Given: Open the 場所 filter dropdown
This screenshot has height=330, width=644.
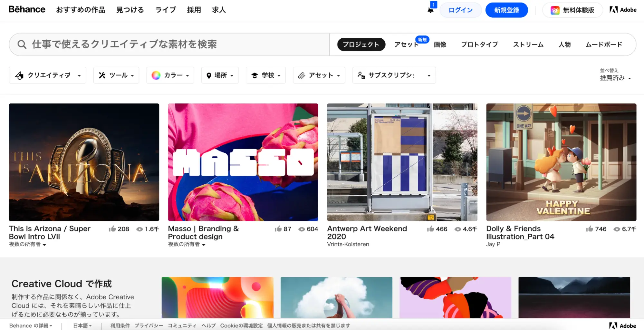Looking at the screenshot, I should (220, 75).
